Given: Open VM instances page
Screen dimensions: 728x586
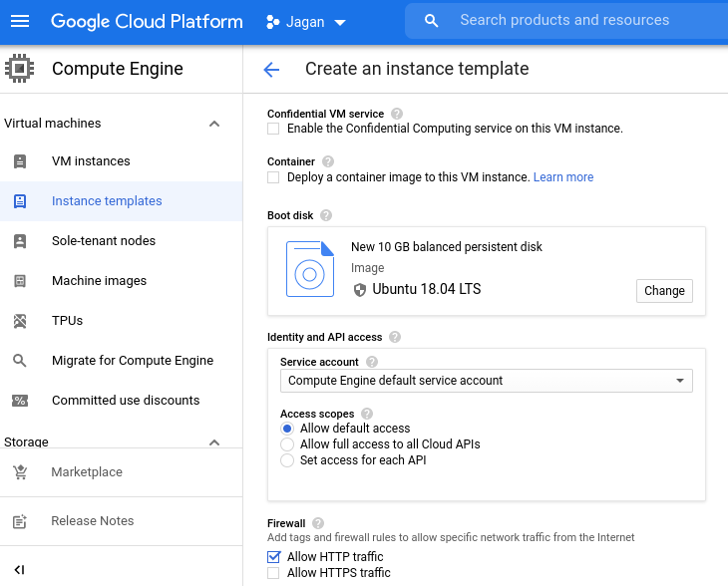Looking at the screenshot, I should [x=91, y=161].
